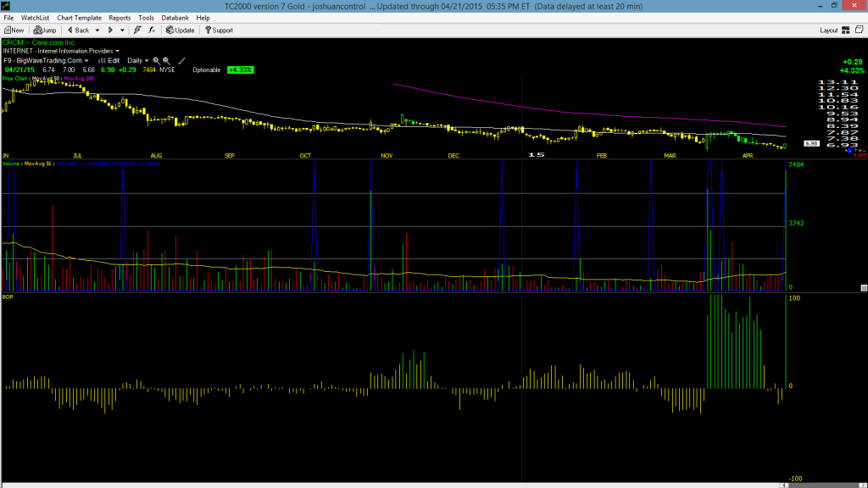The image size is (868, 488).
Task: Toggle the M scale option near price axis
Action: click(x=860, y=151)
